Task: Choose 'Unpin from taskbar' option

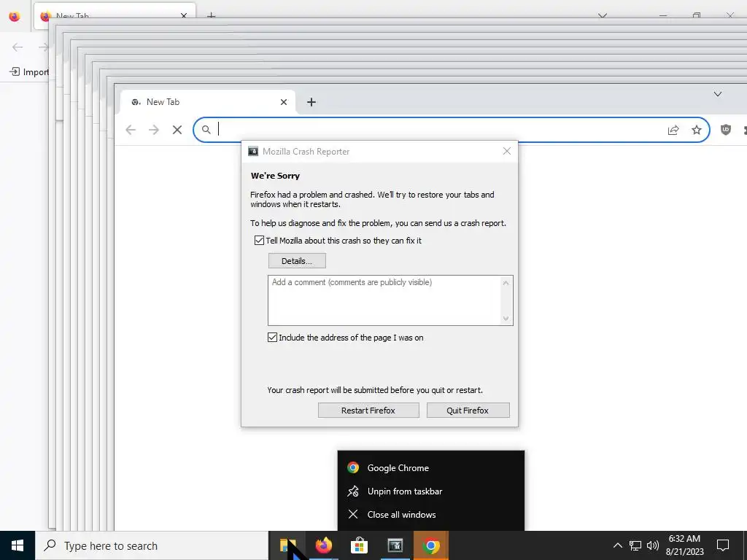Action: (x=430, y=491)
